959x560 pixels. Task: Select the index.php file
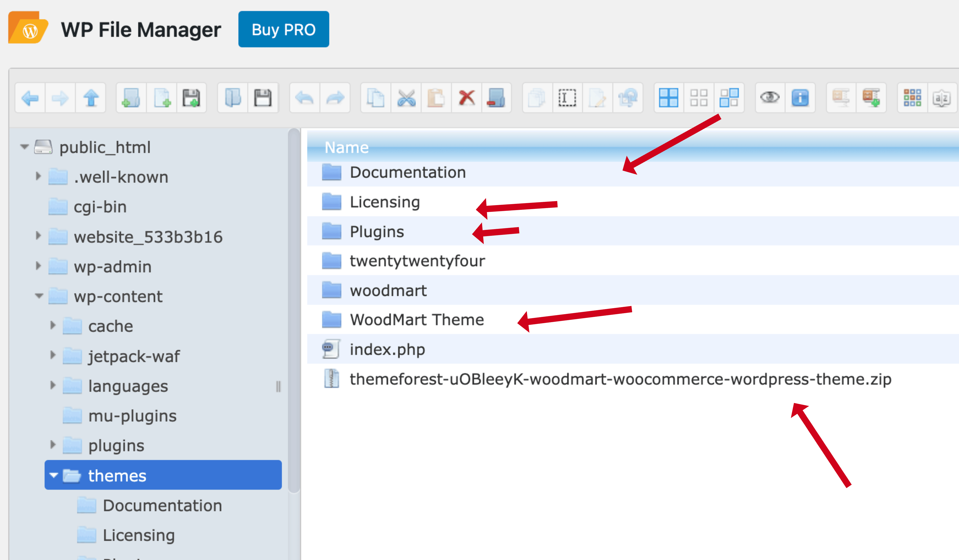[x=633, y=349]
